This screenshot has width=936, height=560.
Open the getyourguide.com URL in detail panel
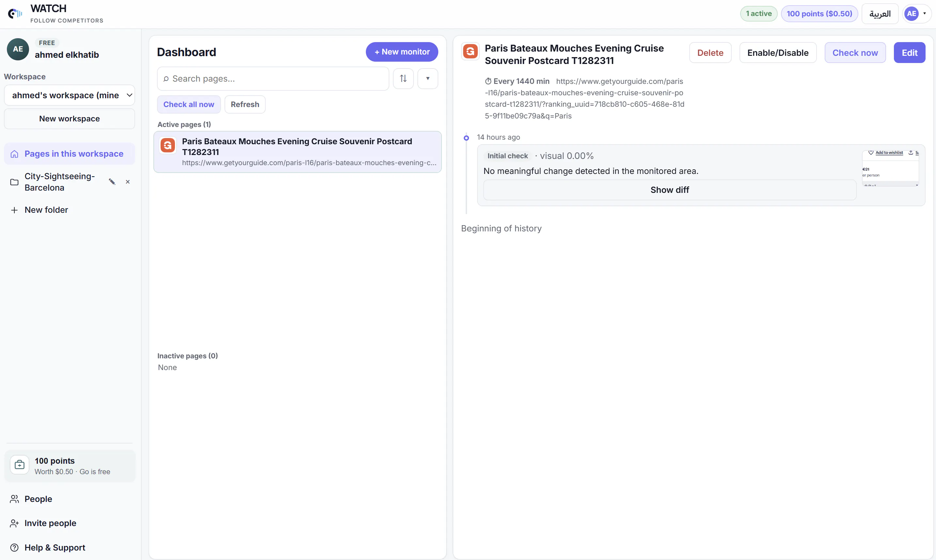(x=585, y=99)
